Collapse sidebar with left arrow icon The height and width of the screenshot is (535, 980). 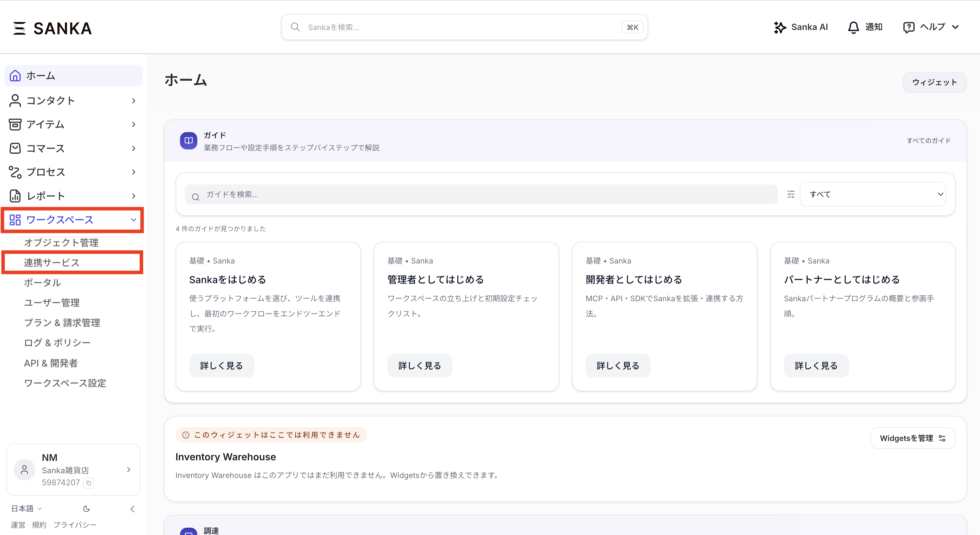tap(132, 509)
